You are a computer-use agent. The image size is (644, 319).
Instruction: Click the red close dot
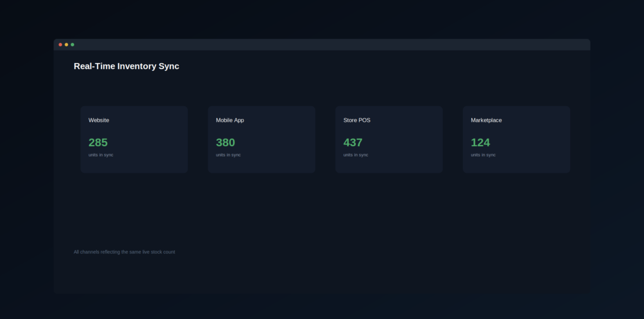coord(60,45)
